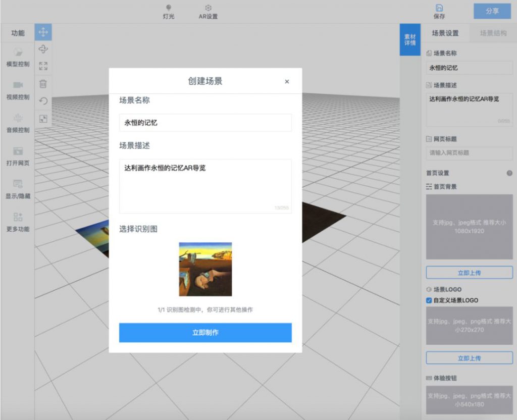Click the 场景描述 box in the right panel
The image size is (517, 420).
click(469, 110)
